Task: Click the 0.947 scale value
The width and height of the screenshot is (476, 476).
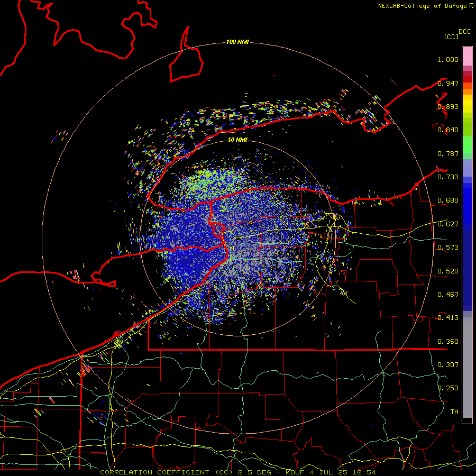Action: click(x=448, y=83)
